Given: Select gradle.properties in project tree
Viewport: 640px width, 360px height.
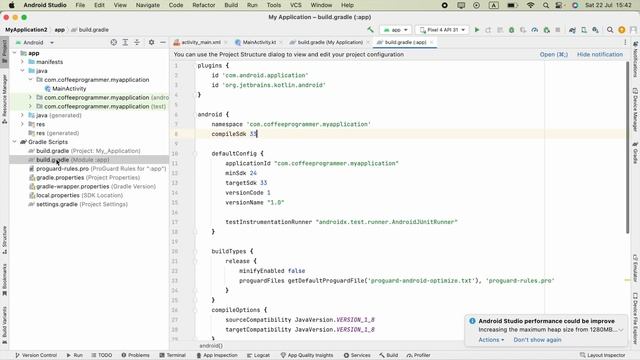Looking at the screenshot, I should (60, 178).
